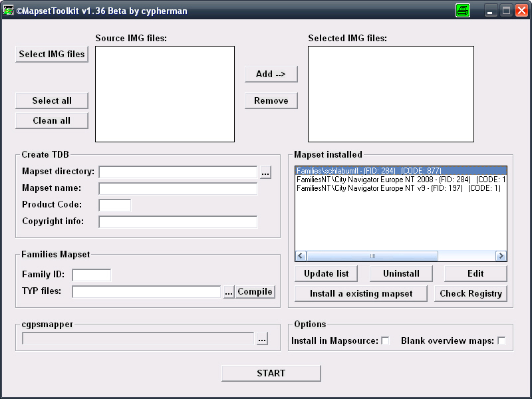Browse for the Mapset directory
Viewport: 532px width, 399px height.
tap(265, 172)
